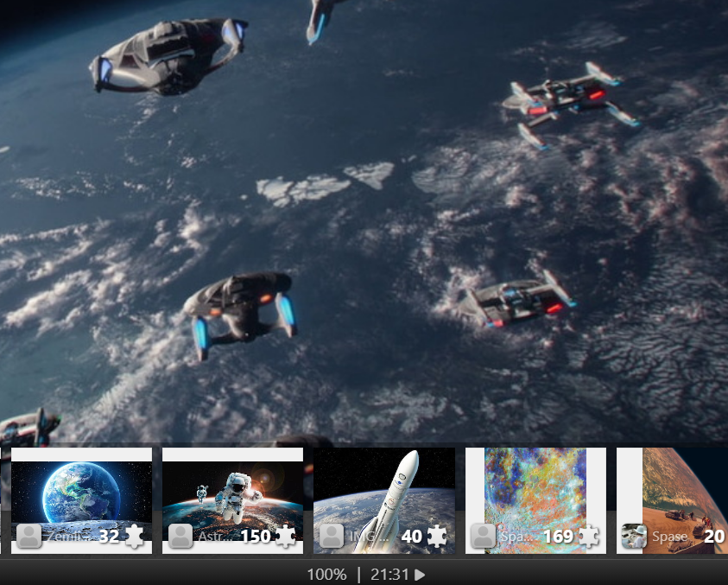Click the user avatar on the Earth puzzle
728x585 pixels.
29,537
